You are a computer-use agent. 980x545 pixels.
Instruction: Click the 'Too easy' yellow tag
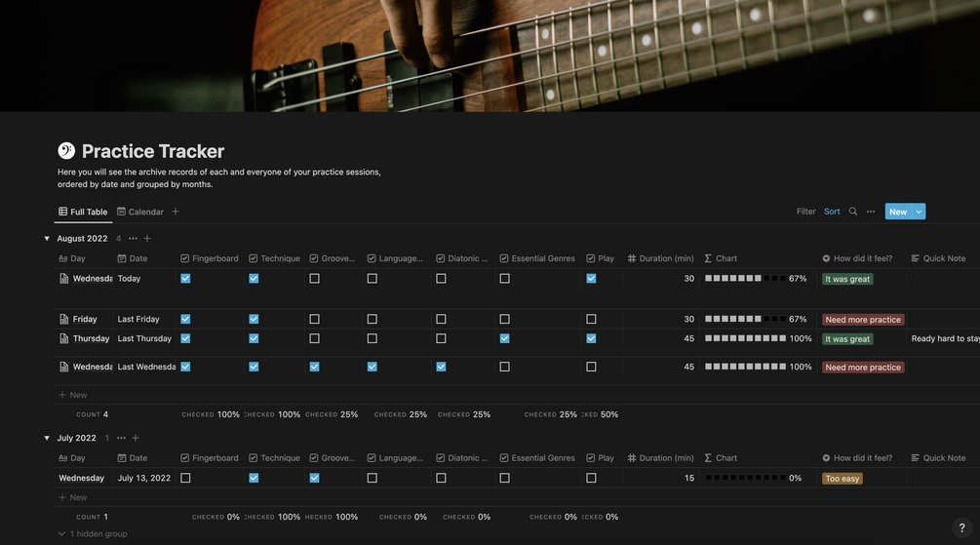(843, 479)
